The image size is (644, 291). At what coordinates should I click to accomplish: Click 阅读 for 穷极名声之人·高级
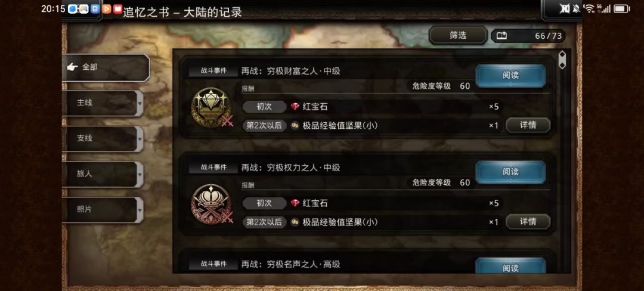point(510,267)
